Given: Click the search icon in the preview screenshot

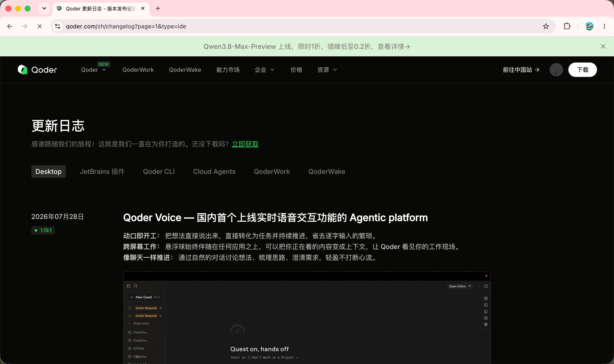Looking at the screenshot, I should 136,286.
